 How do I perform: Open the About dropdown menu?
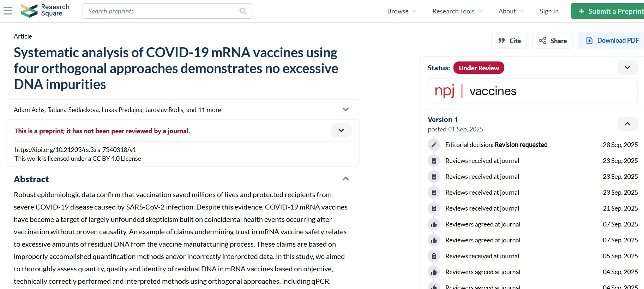(x=511, y=11)
